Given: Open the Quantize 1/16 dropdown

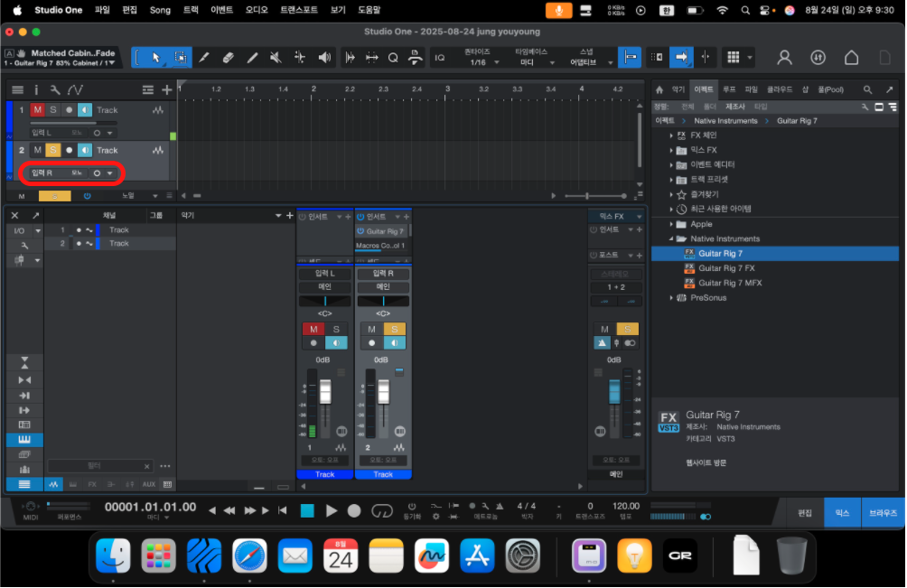Looking at the screenshot, I should click(x=482, y=62).
